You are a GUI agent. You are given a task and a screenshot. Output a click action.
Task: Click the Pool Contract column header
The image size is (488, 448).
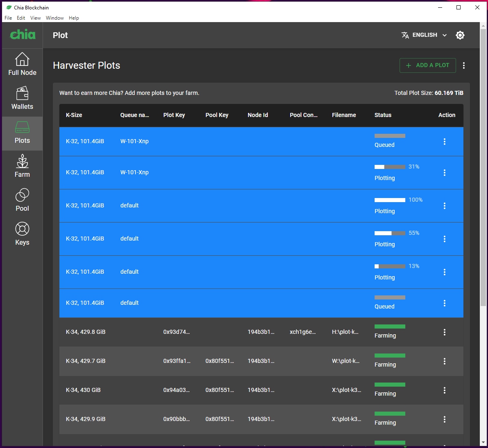(304, 115)
